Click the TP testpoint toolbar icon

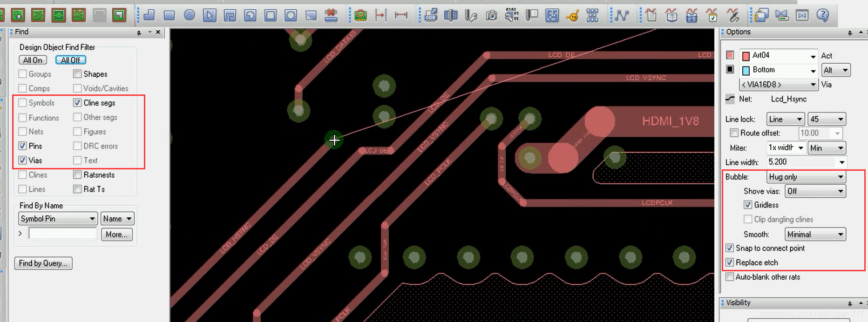(572, 16)
